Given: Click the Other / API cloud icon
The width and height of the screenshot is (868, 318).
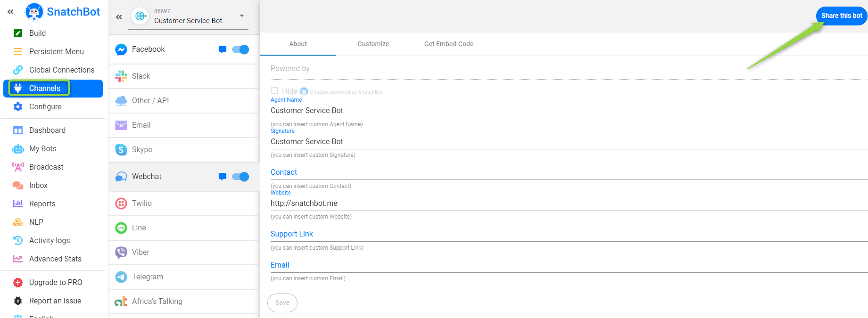Looking at the screenshot, I should [121, 100].
